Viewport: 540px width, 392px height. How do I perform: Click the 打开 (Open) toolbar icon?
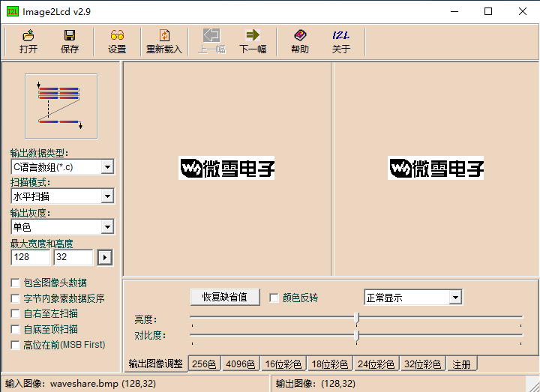(x=28, y=35)
